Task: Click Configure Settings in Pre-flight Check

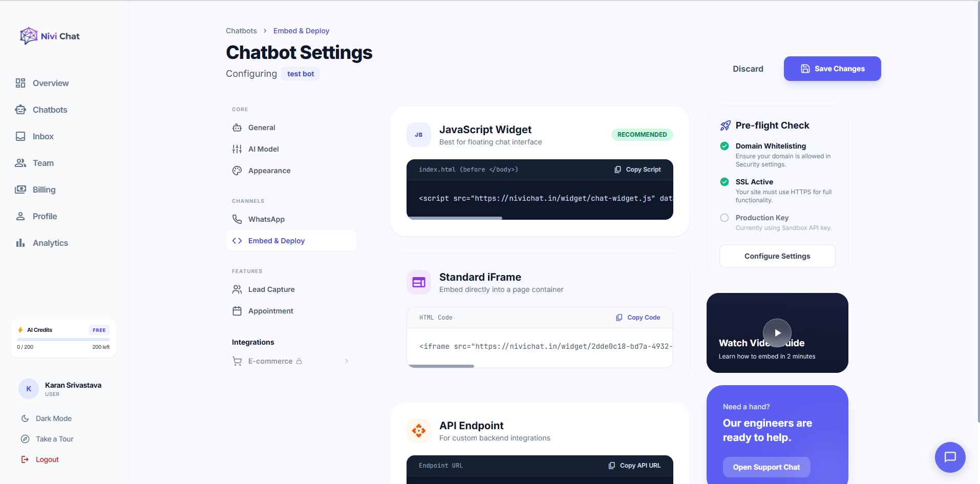Action: (x=777, y=256)
